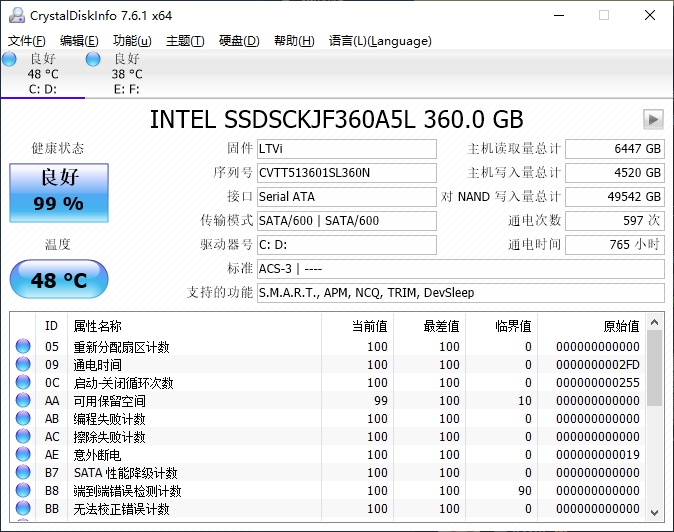Open the 功能(u) menu
Viewport: 674px width, 532px height.
pyautogui.click(x=132, y=41)
